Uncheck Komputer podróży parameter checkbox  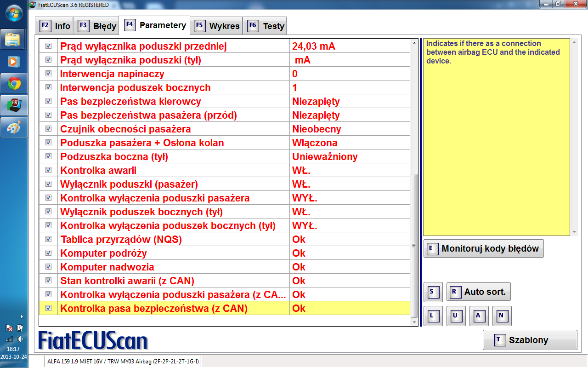(48, 253)
